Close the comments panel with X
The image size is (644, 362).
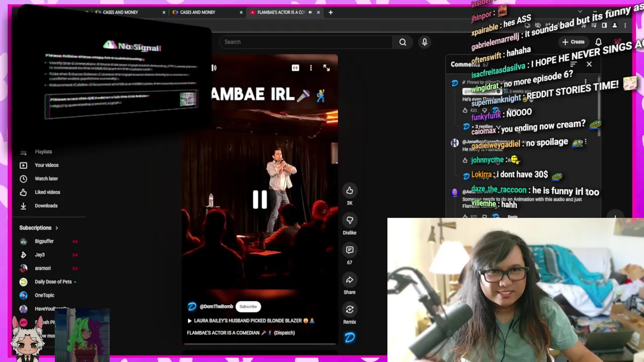tap(589, 64)
